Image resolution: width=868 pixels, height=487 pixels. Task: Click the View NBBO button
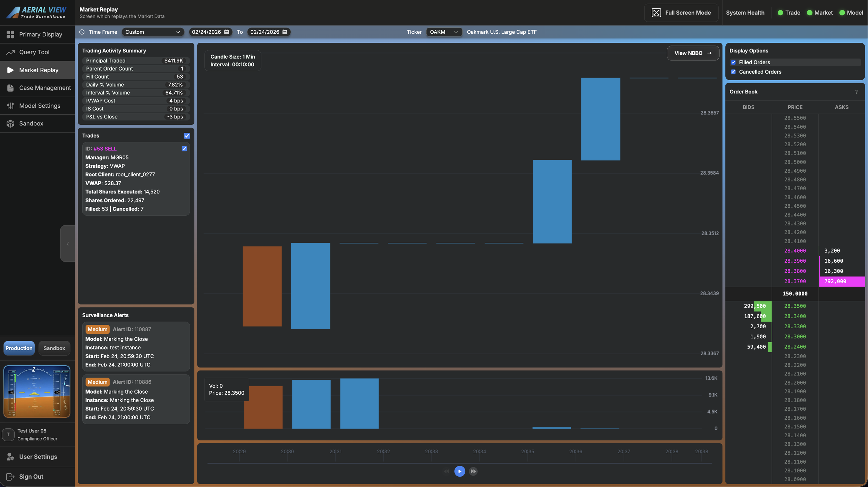[x=693, y=53]
